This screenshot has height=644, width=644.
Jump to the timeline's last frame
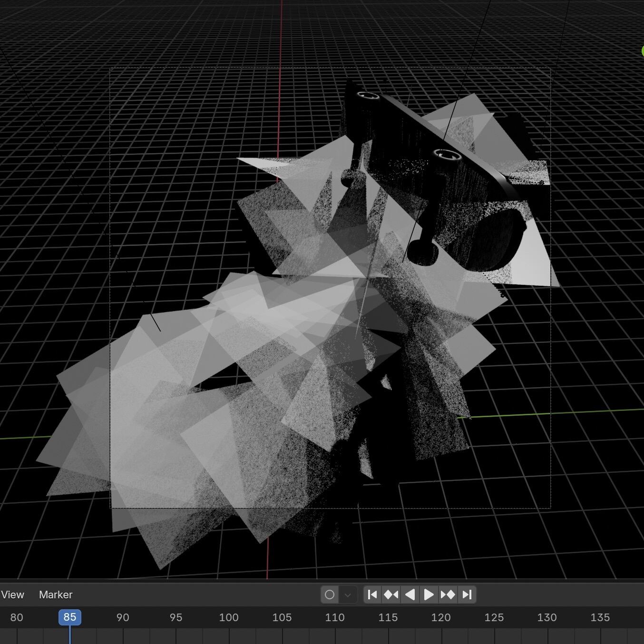pyautogui.click(x=467, y=595)
